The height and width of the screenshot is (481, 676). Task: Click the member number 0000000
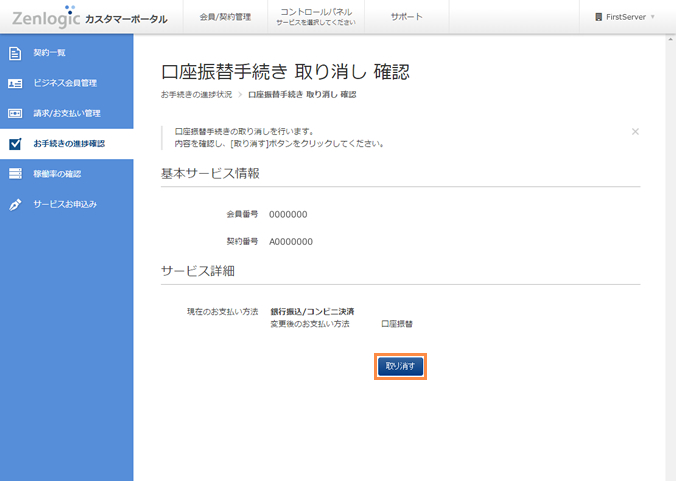click(x=288, y=215)
